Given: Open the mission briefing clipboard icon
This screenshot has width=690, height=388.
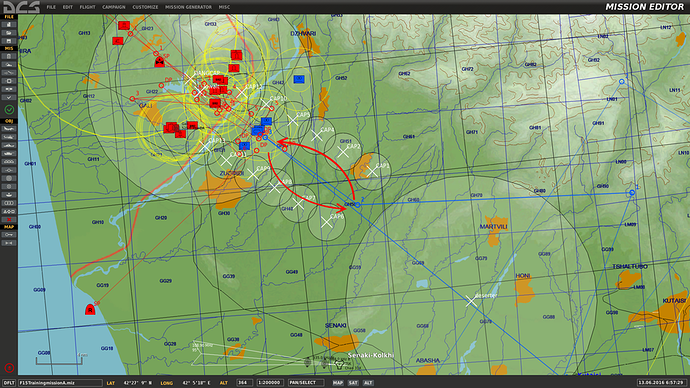Looking at the screenshot, I should [x=9, y=57].
